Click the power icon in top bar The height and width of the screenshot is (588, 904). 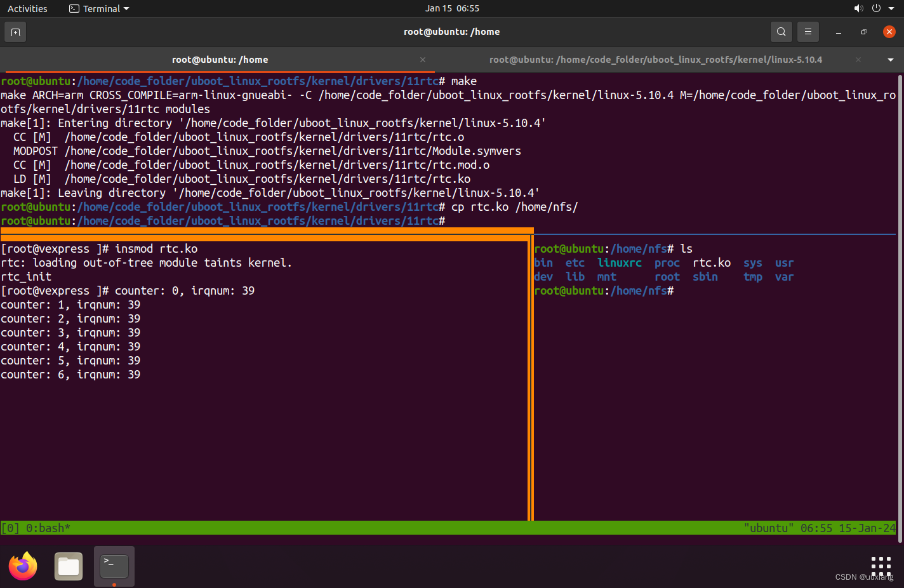876,8
